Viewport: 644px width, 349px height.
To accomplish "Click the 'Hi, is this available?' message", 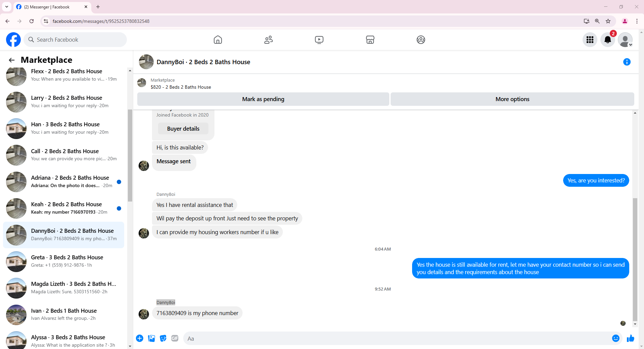I will [x=180, y=147].
